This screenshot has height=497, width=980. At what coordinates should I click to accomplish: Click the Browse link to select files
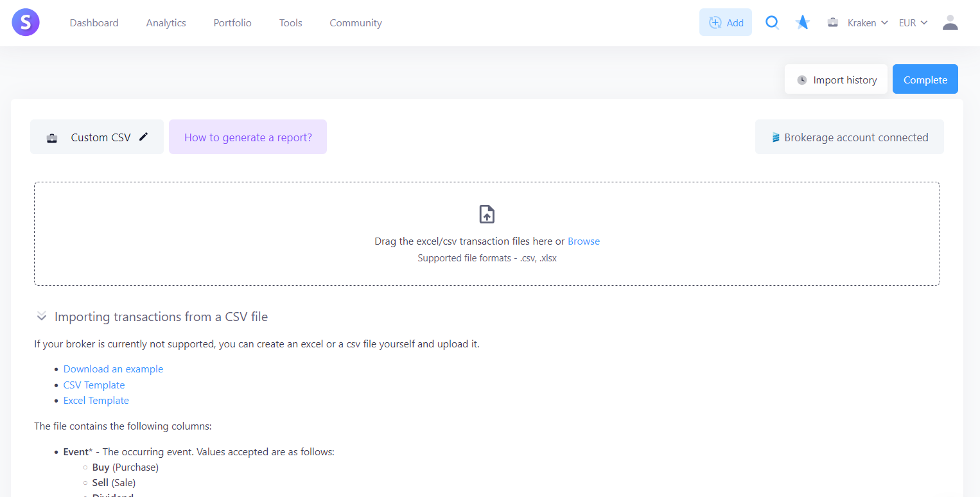pyautogui.click(x=583, y=241)
